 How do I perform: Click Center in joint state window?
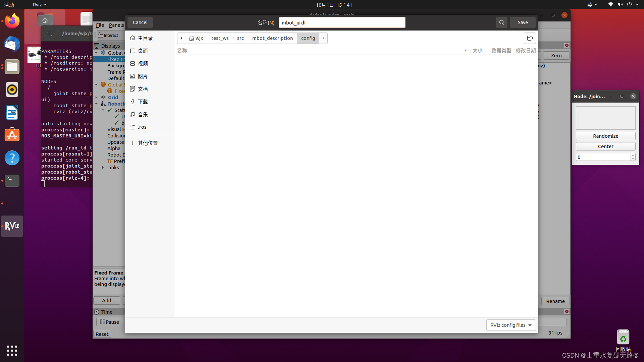click(605, 146)
